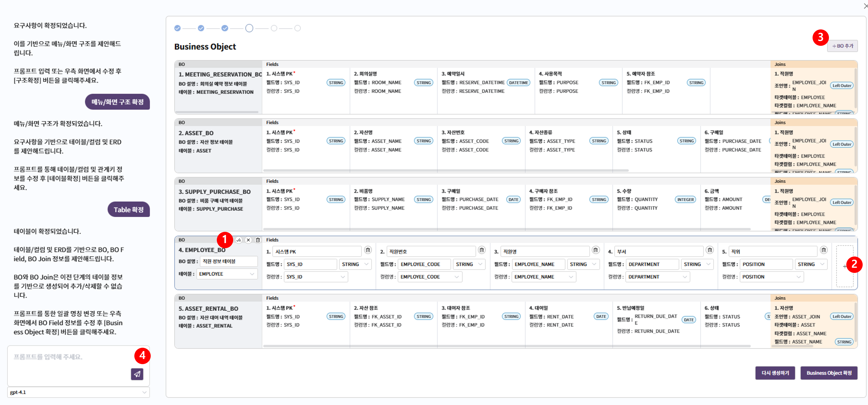
Task: Select the 2. ASSET_BO title
Action: [x=196, y=133]
